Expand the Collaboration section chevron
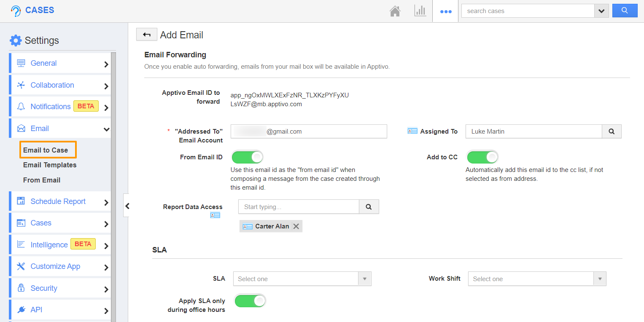Viewport: 644px width, 322px height. 106,86
